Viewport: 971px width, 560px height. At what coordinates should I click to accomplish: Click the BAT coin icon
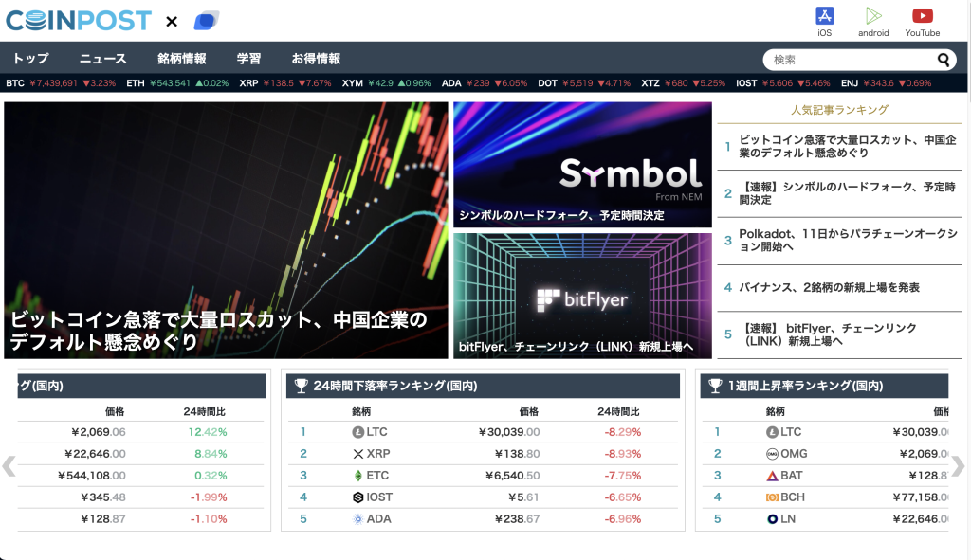(772, 476)
